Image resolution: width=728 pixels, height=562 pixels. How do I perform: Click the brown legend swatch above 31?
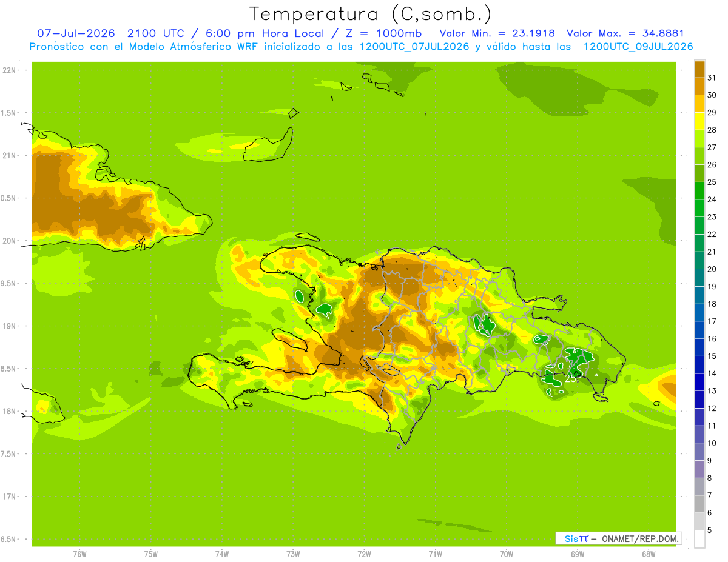coord(699,69)
